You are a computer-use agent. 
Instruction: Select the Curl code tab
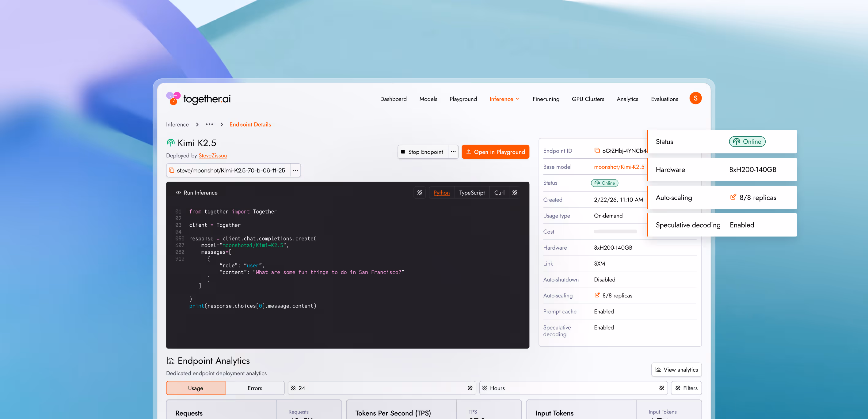coord(499,193)
